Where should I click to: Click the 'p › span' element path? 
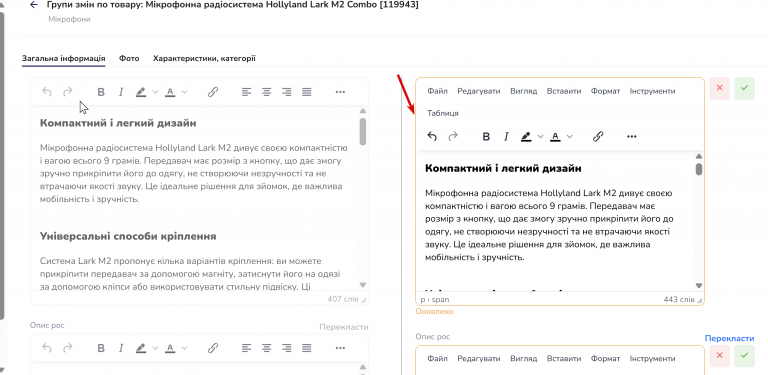(435, 299)
